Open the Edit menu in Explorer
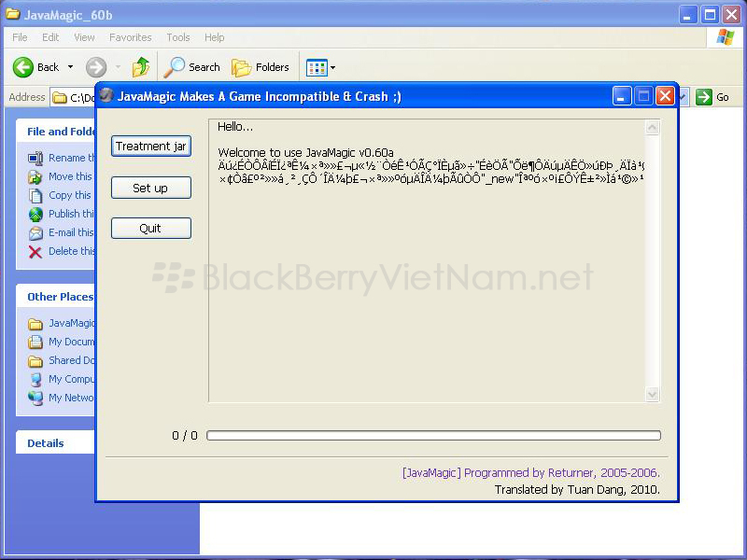Image resolution: width=747 pixels, height=560 pixels. pos(50,37)
